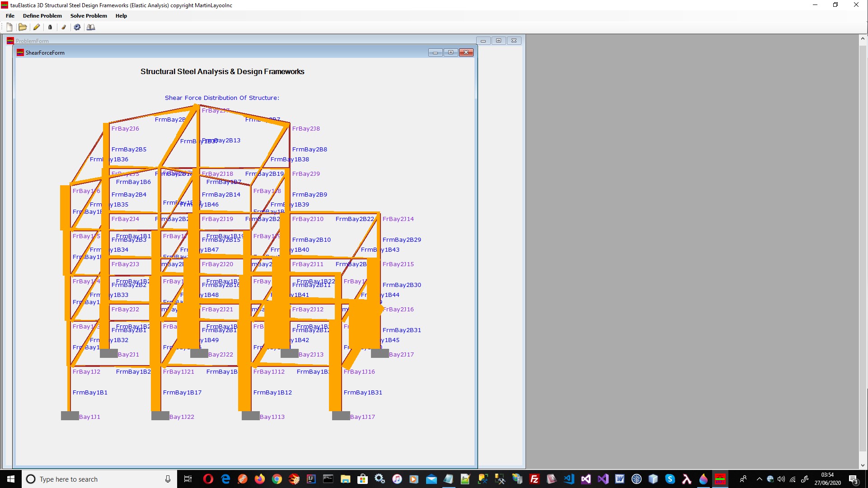Image resolution: width=868 pixels, height=488 pixels.
Task: Click the black ink bottle toolbar icon
Action: (x=50, y=27)
